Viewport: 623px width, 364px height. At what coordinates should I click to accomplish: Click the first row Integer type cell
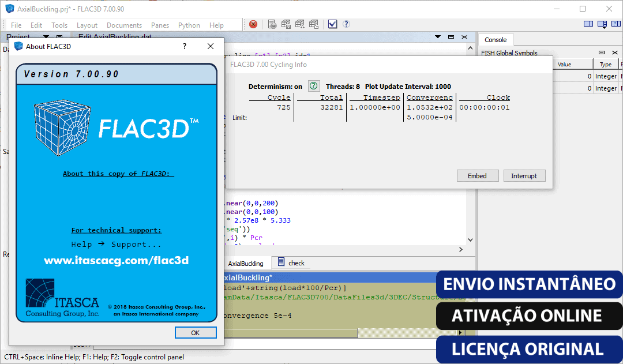(x=606, y=76)
